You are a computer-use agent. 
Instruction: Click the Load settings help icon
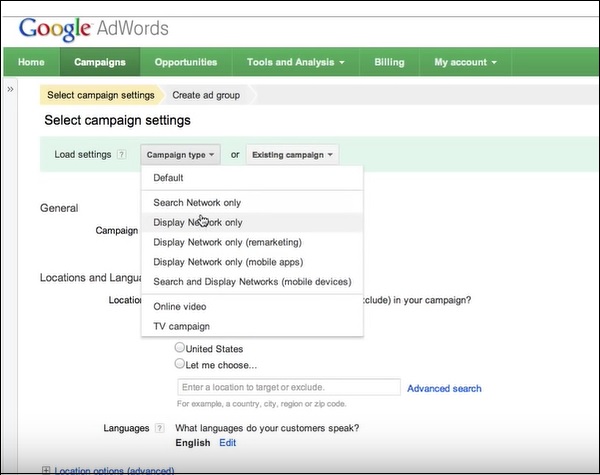pos(122,155)
